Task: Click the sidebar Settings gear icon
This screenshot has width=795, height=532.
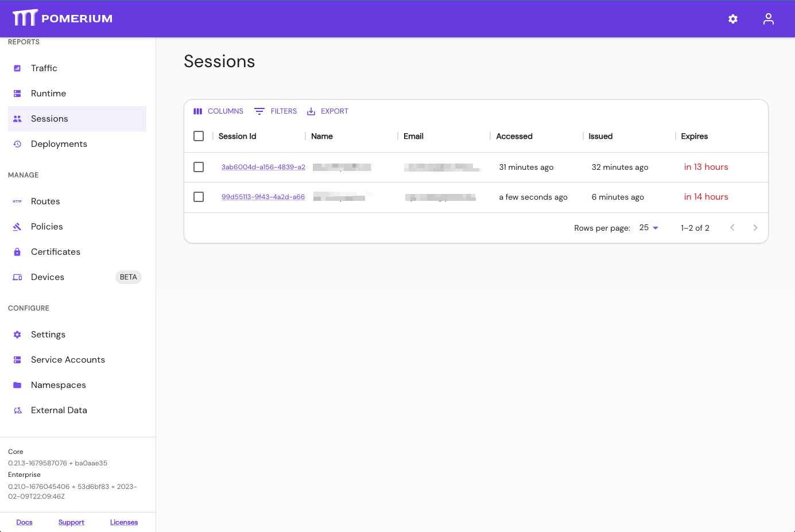Action: coord(17,335)
